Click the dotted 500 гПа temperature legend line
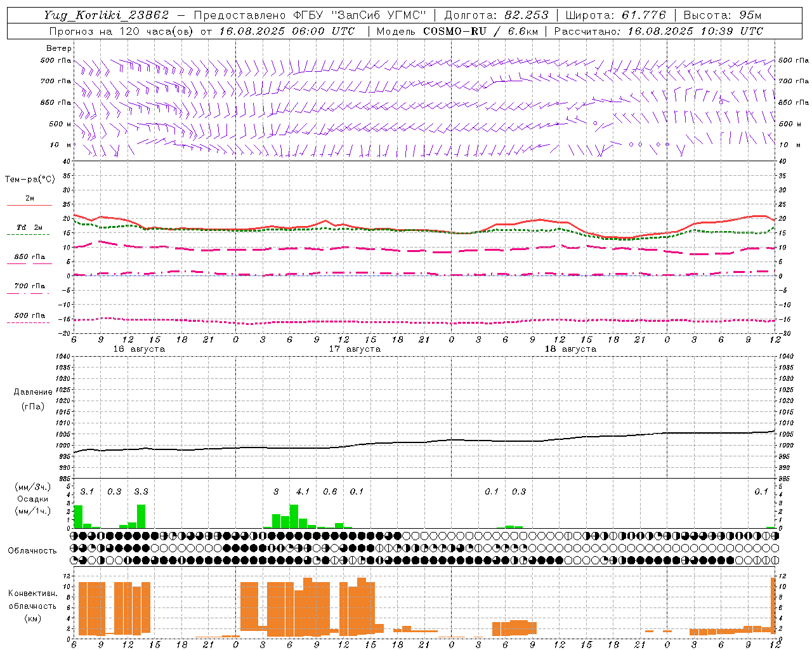 29,322
